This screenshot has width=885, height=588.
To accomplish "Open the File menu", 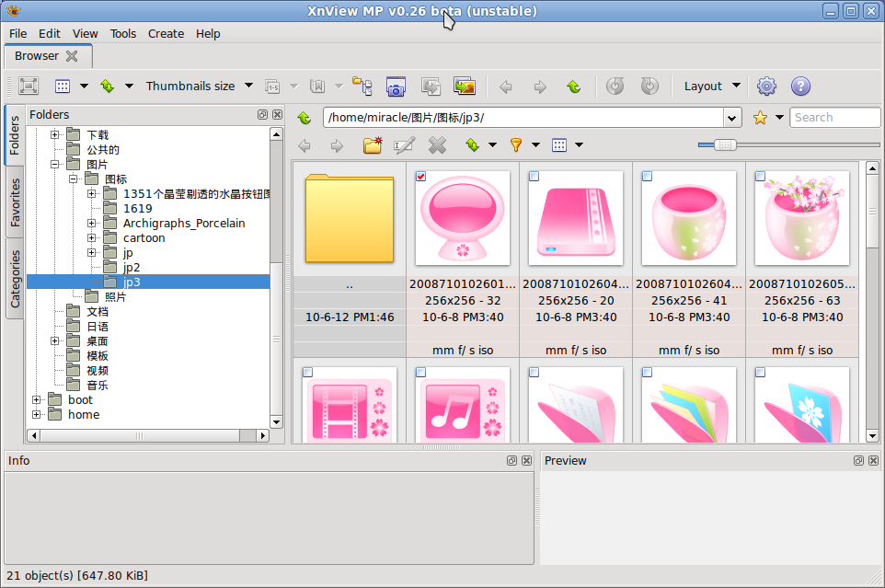I will (x=18, y=34).
